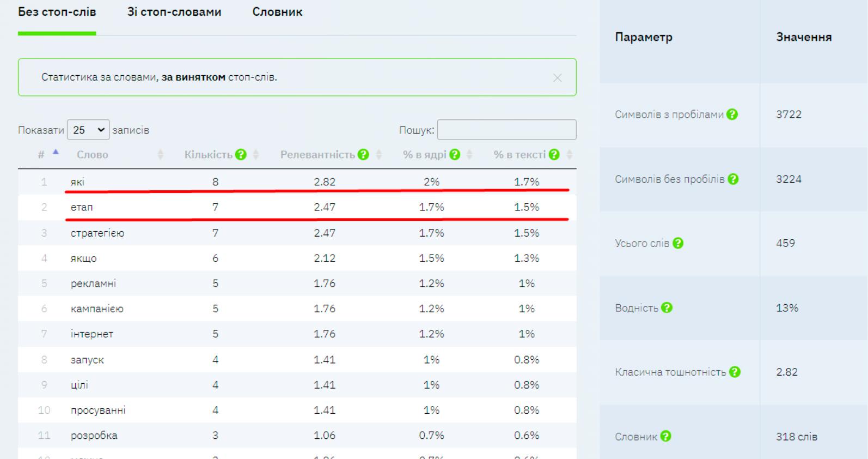Click the 3224 characters-without-spaces value

788,179
